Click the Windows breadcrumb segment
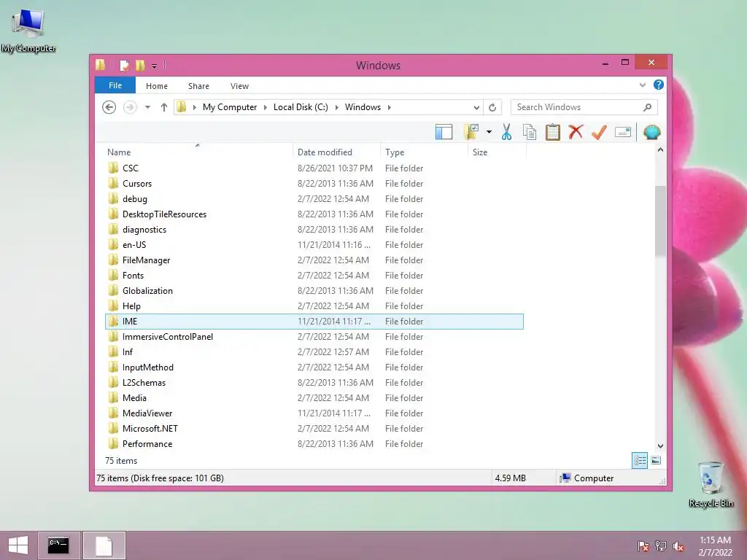The image size is (747, 560). 363,107
